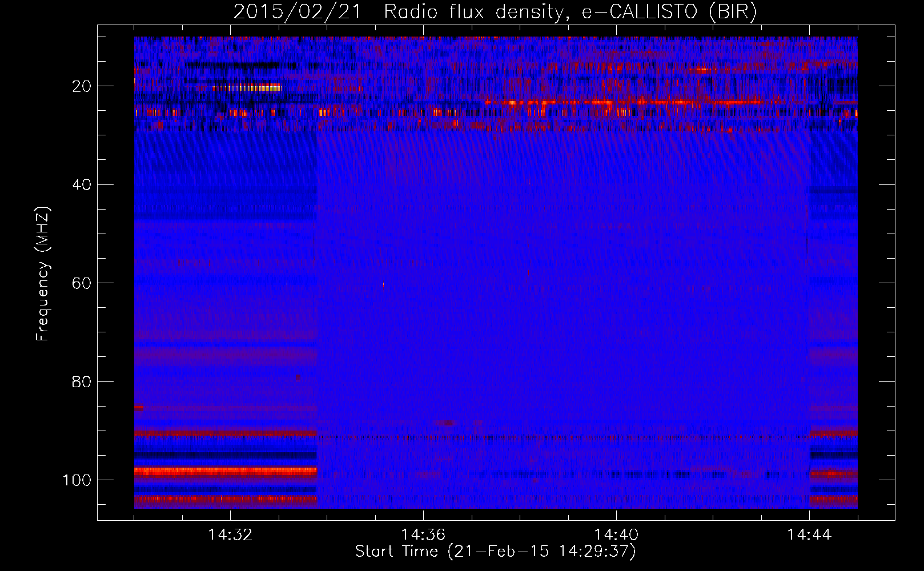The width and height of the screenshot is (924, 571).
Task: Click the frequency tick label "20"
Action: pyautogui.click(x=82, y=86)
